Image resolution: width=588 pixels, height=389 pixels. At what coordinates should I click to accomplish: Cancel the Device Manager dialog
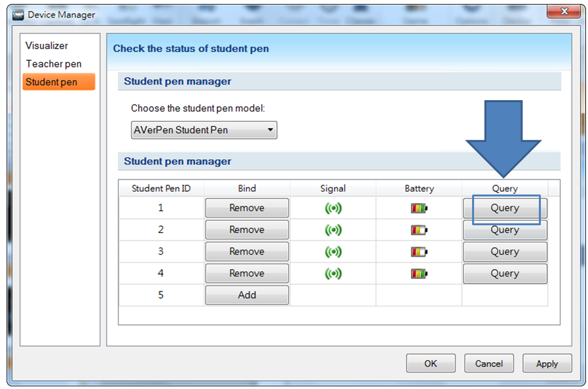coord(489,363)
